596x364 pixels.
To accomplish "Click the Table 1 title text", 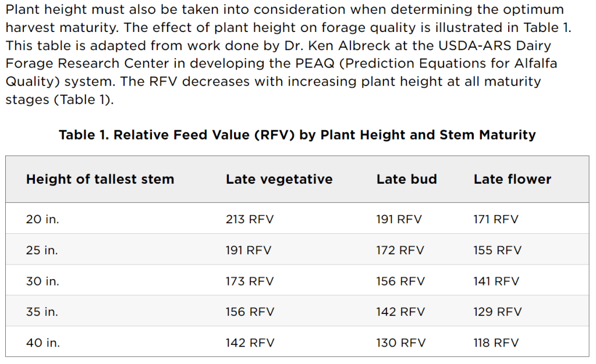I will click(297, 135).
